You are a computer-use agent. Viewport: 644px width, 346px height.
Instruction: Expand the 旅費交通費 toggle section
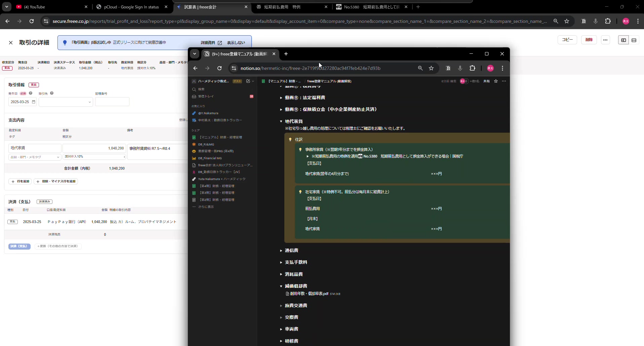[x=281, y=306]
